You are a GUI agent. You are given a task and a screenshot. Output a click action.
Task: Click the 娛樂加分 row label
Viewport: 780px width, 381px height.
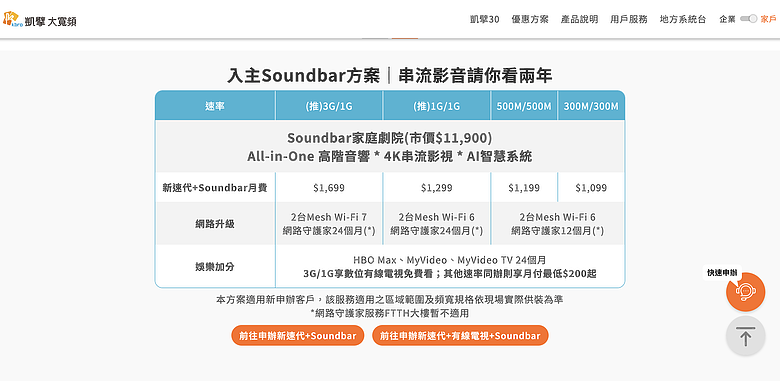(x=215, y=267)
